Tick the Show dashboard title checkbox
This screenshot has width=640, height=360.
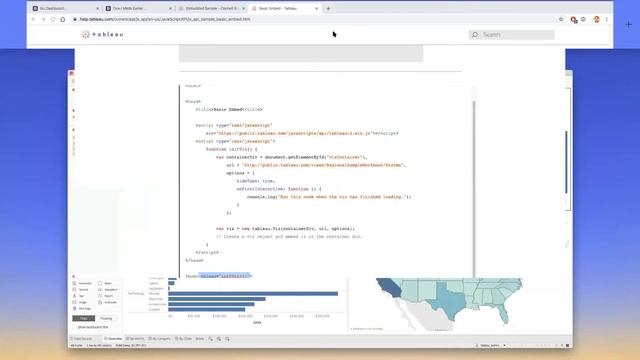pyautogui.click(x=75, y=327)
